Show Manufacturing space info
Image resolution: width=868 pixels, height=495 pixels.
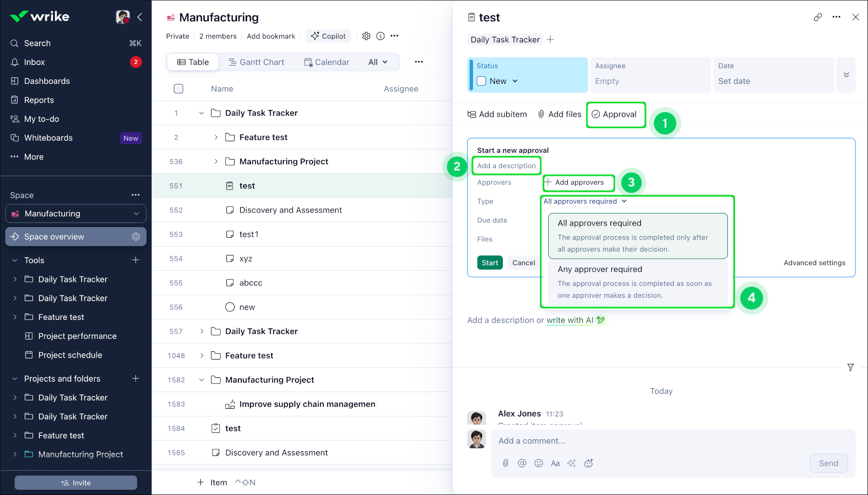[381, 36]
